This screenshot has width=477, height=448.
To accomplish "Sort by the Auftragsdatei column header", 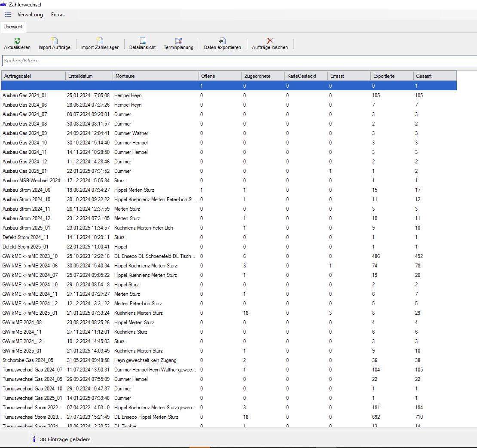I will 34,76.
